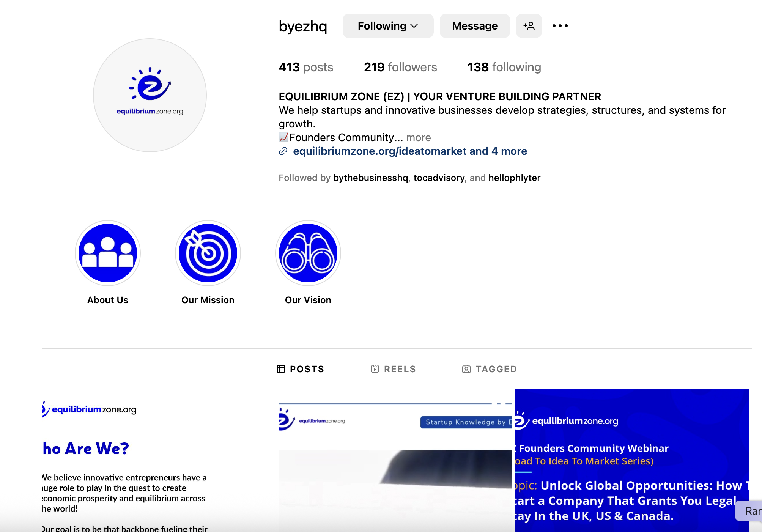
Task: Open the Our Vision binoculars highlight
Action: pos(308,253)
